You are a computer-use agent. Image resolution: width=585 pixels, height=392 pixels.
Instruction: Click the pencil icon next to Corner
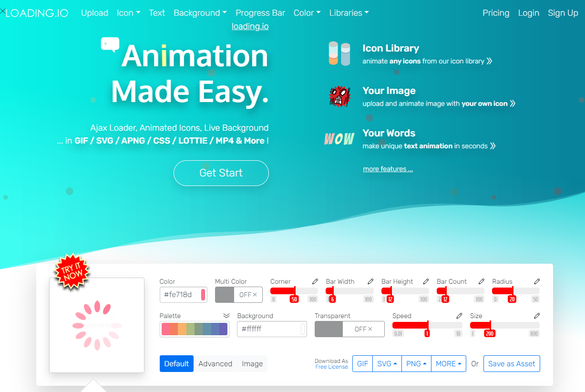(x=315, y=281)
